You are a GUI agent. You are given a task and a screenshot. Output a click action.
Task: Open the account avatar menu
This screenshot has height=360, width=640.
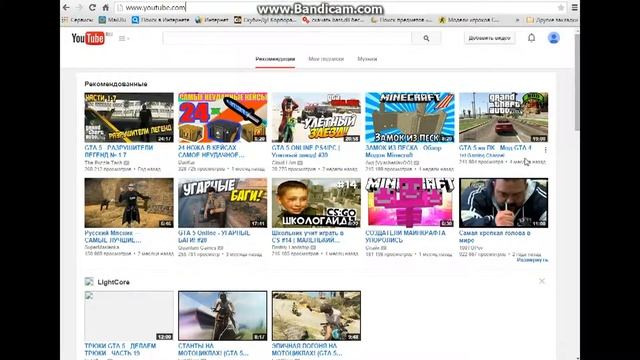coord(553,38)
